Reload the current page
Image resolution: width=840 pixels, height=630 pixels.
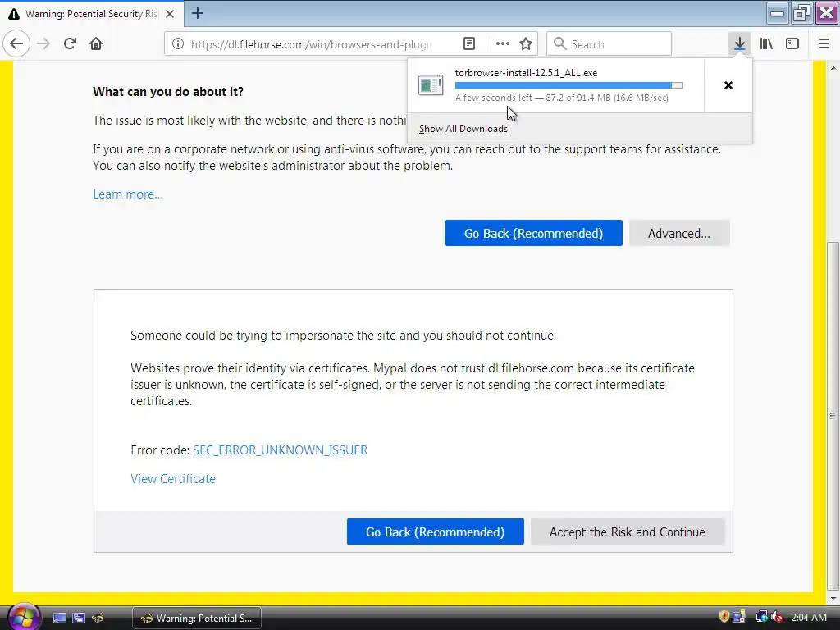pos(70,43)
